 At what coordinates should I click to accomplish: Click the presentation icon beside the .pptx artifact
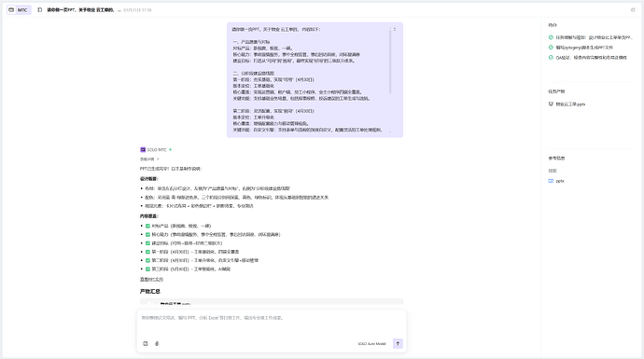click(x=551, y=104)
